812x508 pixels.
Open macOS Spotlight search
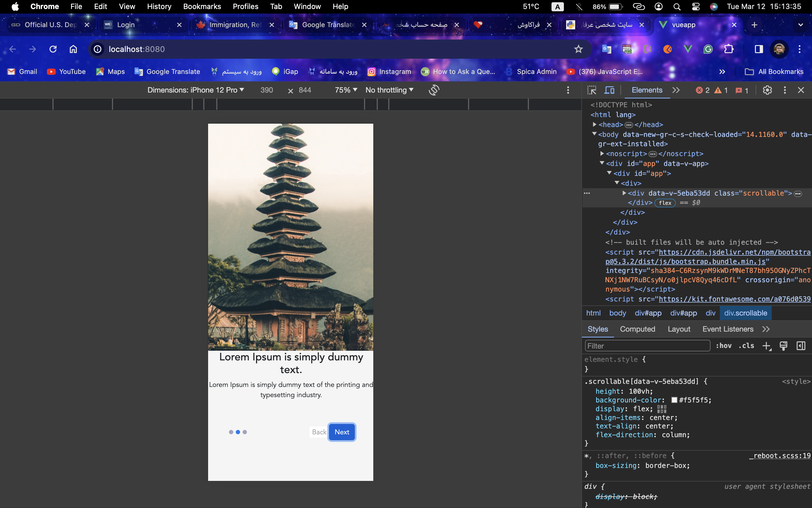pyautogui.click(x=677, y=6)
